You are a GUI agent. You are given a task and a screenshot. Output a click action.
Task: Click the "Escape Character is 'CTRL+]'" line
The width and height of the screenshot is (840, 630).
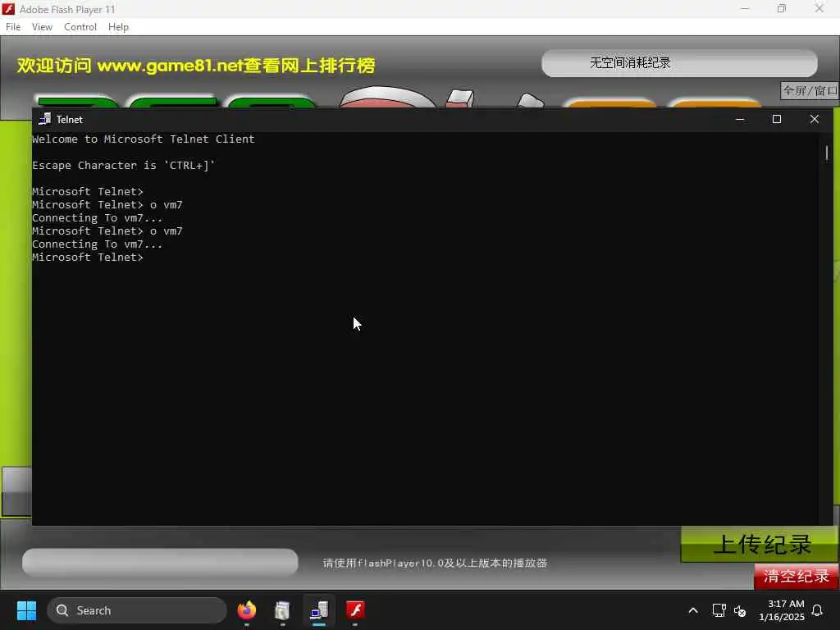point(123,165)
